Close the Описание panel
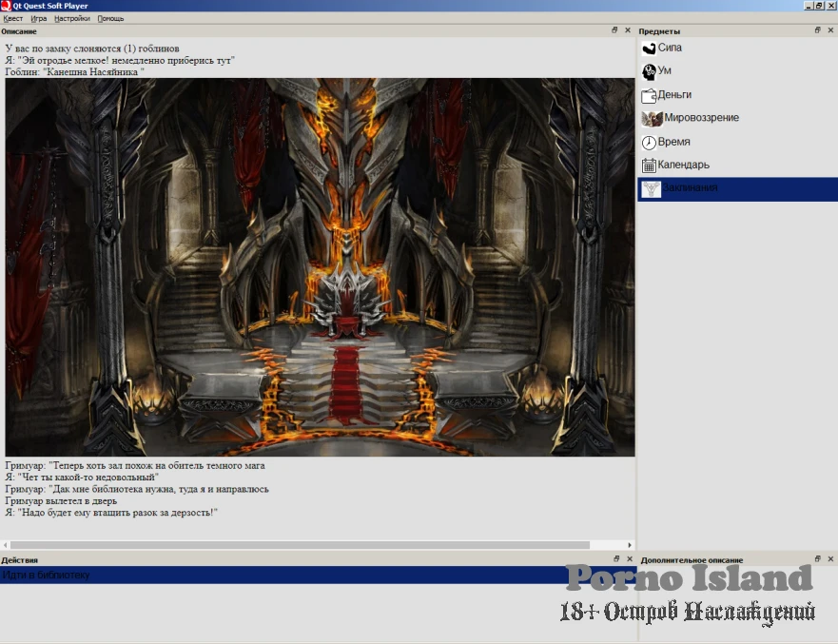 coord(628,30)
